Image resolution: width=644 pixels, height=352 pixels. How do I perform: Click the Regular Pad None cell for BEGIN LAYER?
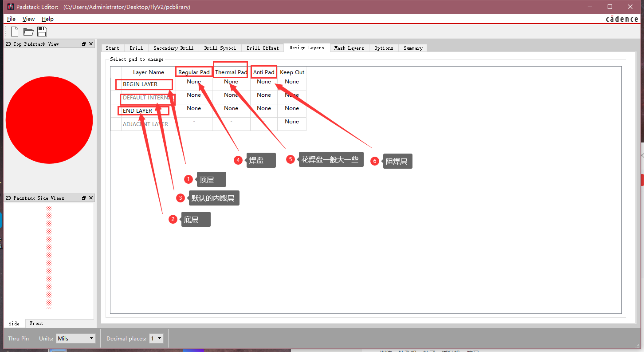(x=193, y=81)
